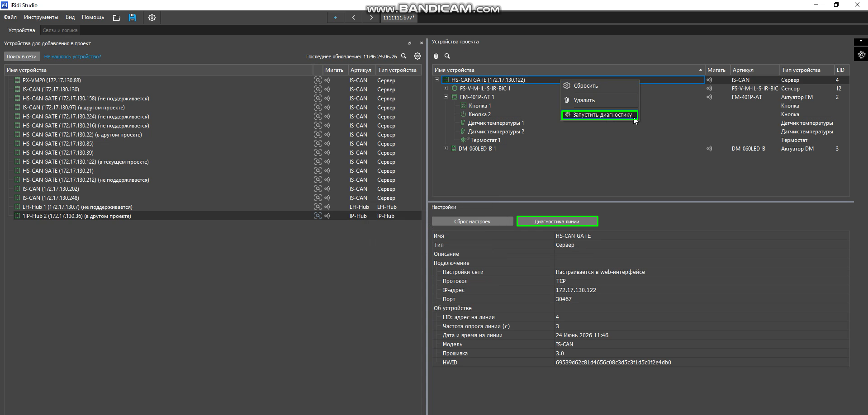This screenshot has height=415, width=868.
Task: Expand the FS-V-M-IL-S-IR-BIC 1 node
Action: tap(446, 89)
